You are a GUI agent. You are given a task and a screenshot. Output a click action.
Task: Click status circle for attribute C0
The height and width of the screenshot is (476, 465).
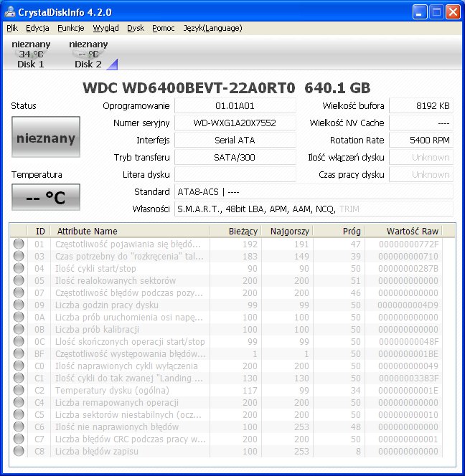click(x=19, y=366)
